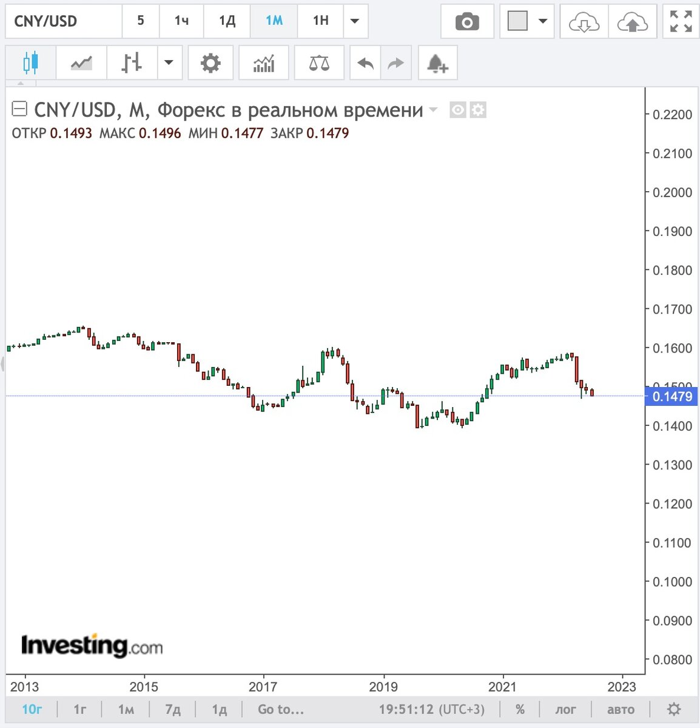Viewport: 700px width, 728px height.
Task: Select the candlestick chart type icon
Action: [x=30, y=62]
